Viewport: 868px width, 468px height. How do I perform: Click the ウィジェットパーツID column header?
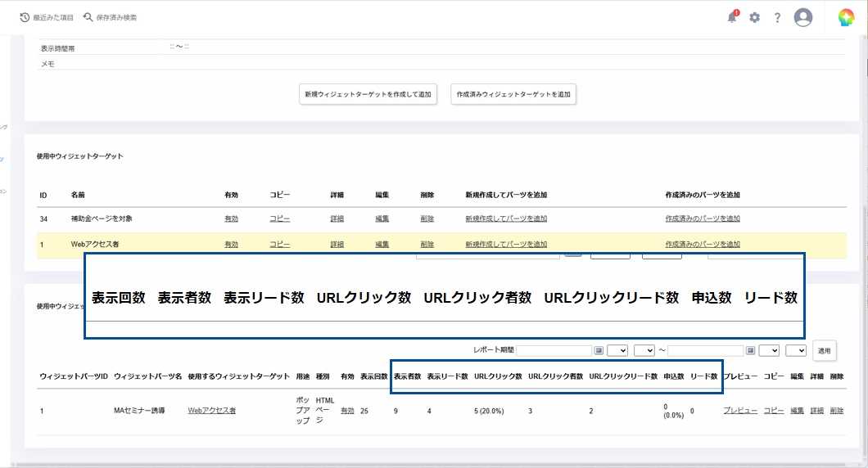pyautogui.click(x=74, y=376)
